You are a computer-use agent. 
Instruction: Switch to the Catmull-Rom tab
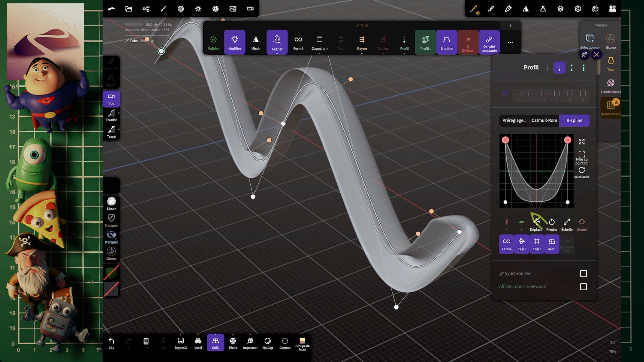tap(544, 120)
